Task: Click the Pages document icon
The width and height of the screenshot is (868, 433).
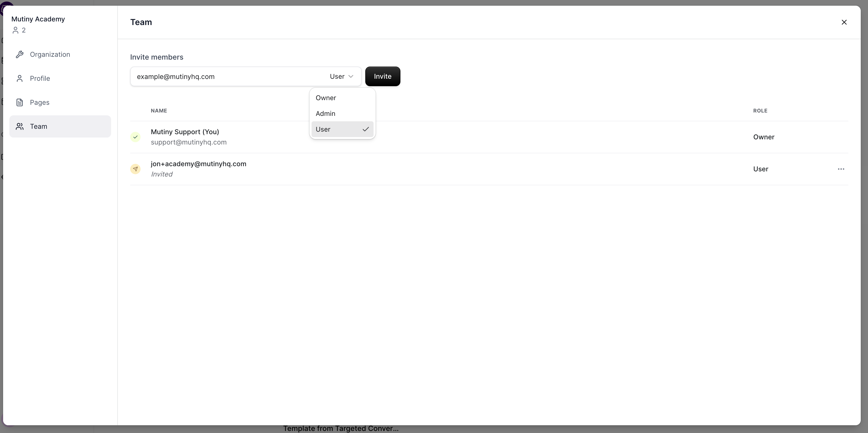Action: (20, 102)
